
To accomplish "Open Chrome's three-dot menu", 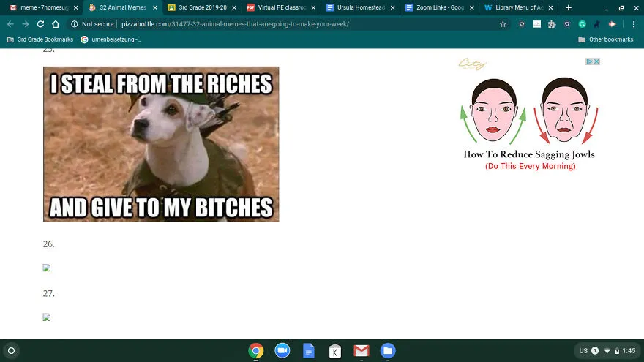I will 634,24.
